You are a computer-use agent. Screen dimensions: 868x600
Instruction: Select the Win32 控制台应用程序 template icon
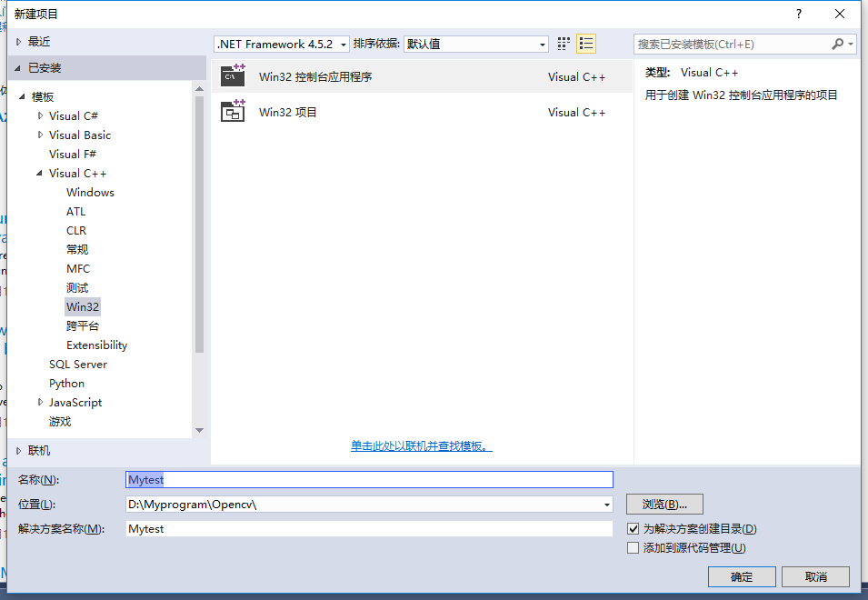click(233, 76)
